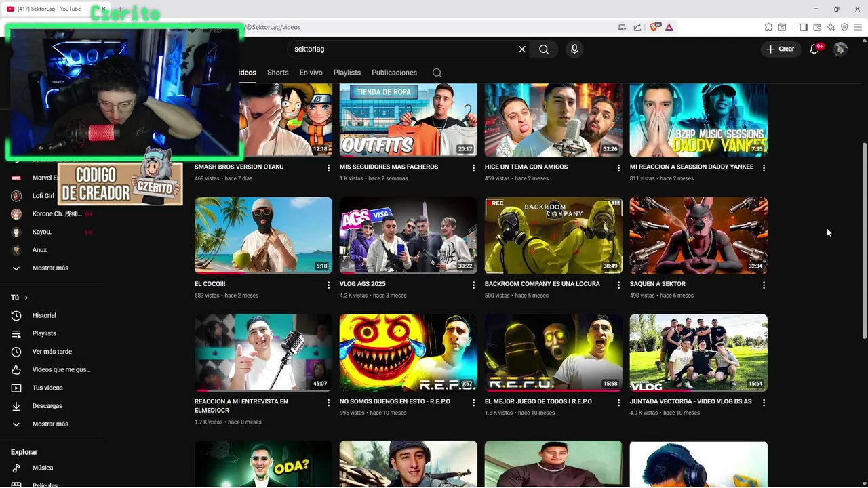This screenshot has width=868, height=488.
Task: Open the Leo AI sparkle icon
Action: coord(831,27)
